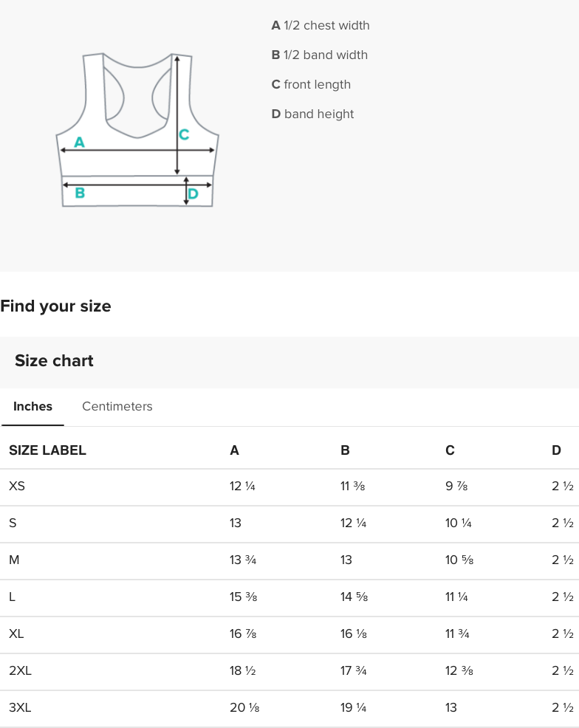This screenshot has height=728, width=579.
Task: Click the 3XL size row label
Action: coord(20,707)
